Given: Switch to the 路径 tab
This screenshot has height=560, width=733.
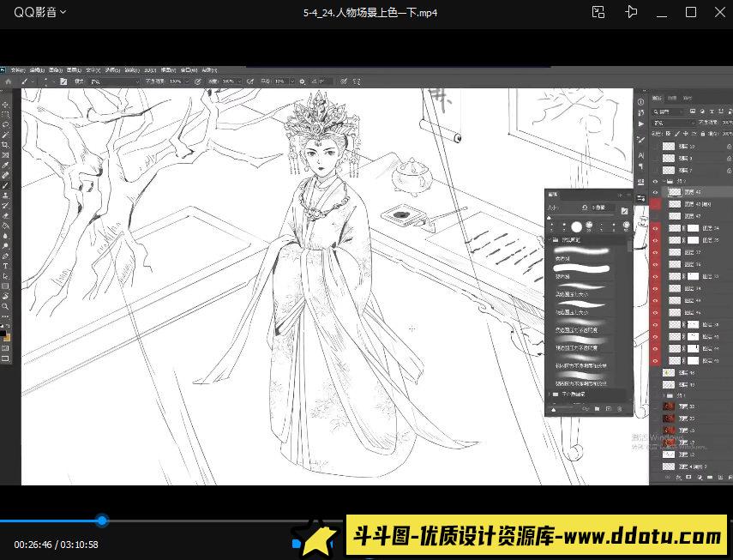Looking at the screenshot, I should [688, 98].
